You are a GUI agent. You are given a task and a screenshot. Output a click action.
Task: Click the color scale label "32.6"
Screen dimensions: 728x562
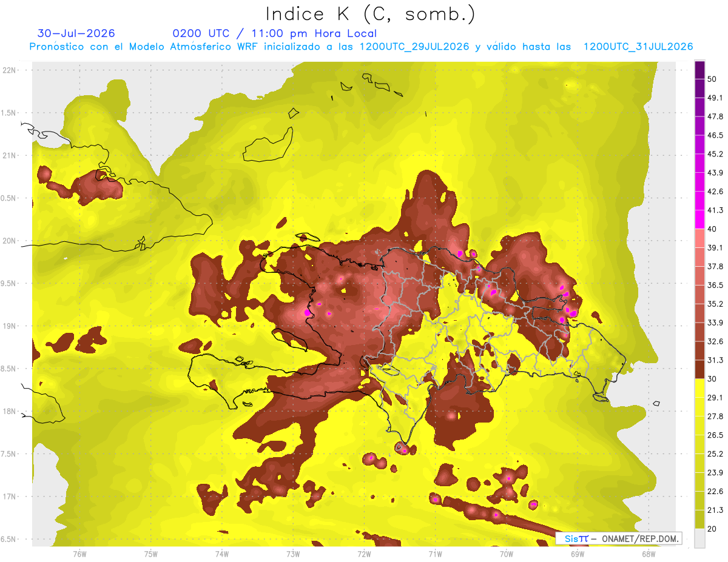click(715, 341)
